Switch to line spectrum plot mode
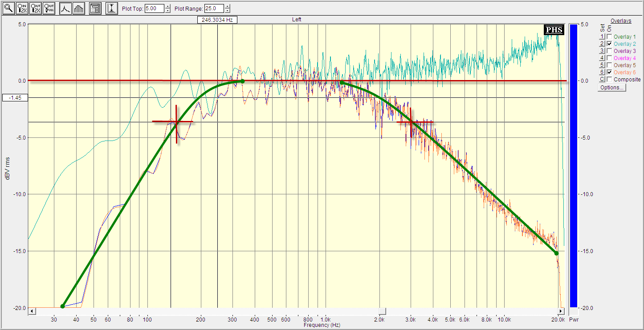This screenshot has width=644, height=330. tap(65, 8)
